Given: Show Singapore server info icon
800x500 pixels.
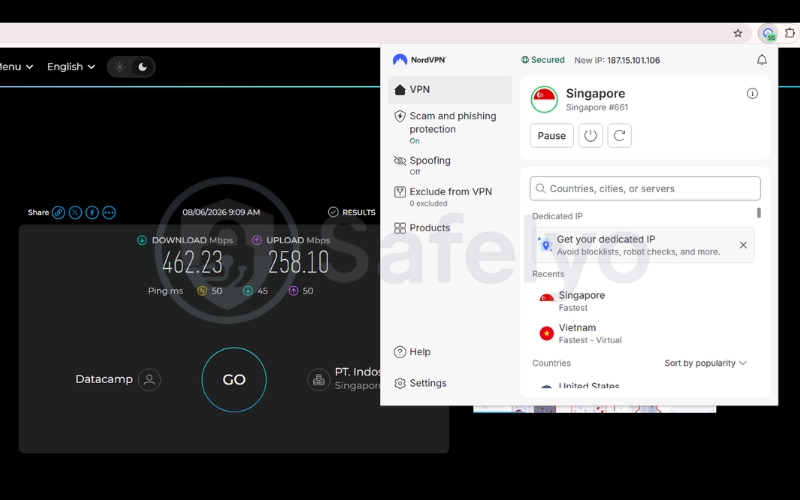Looking at the screenshot, I should tap(752, 93).
